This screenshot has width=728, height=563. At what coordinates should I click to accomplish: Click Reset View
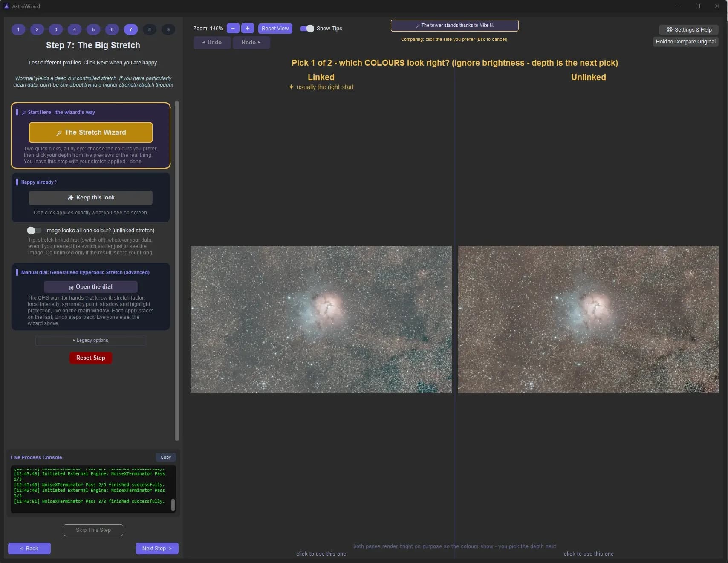(x=275, y=28)
